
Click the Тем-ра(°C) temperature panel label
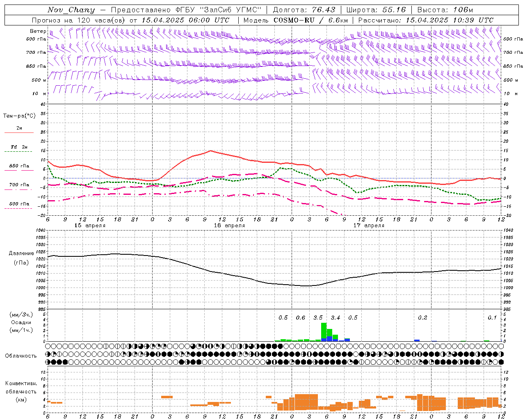point(19,116)
